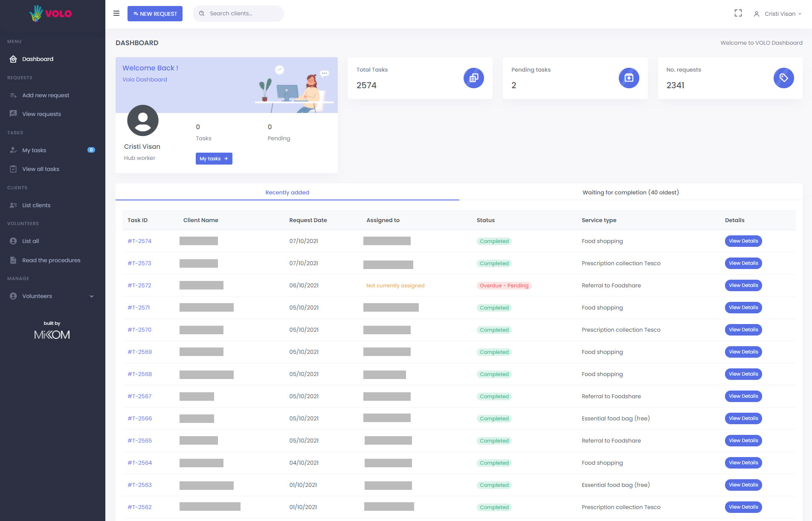Click the MiKOM built-by logo

52,335
